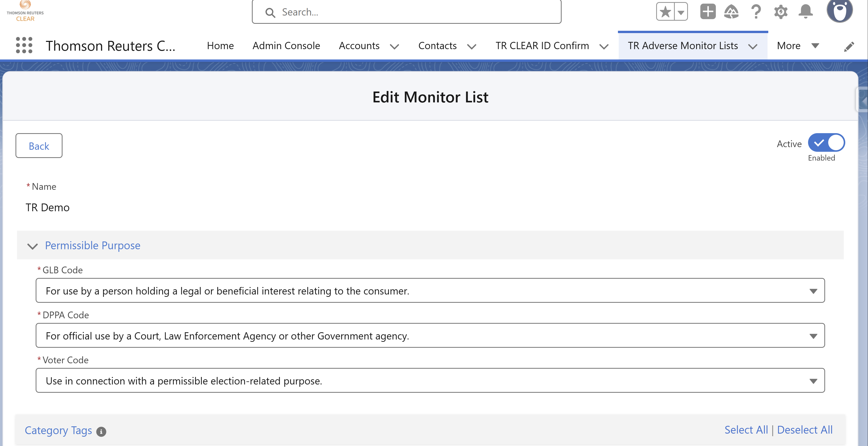868x446 pixels.
Task: Open TR CLEAR ID Confirm dropdown chevron
Action: [604, 46]
